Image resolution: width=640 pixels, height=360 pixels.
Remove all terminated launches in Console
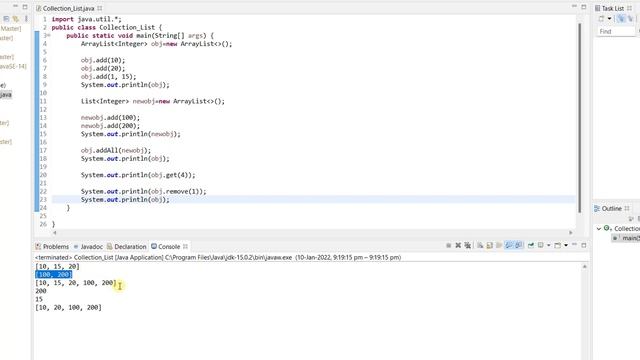468,245
